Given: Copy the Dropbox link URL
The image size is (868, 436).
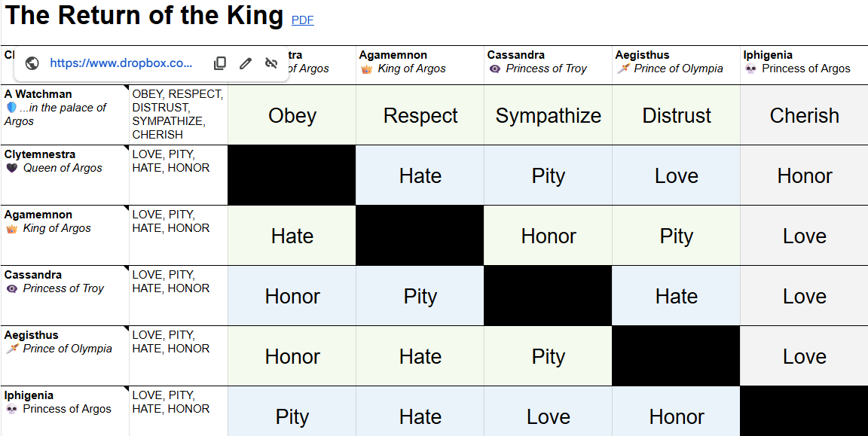Looking at the screenshot, I should (220, 63).
